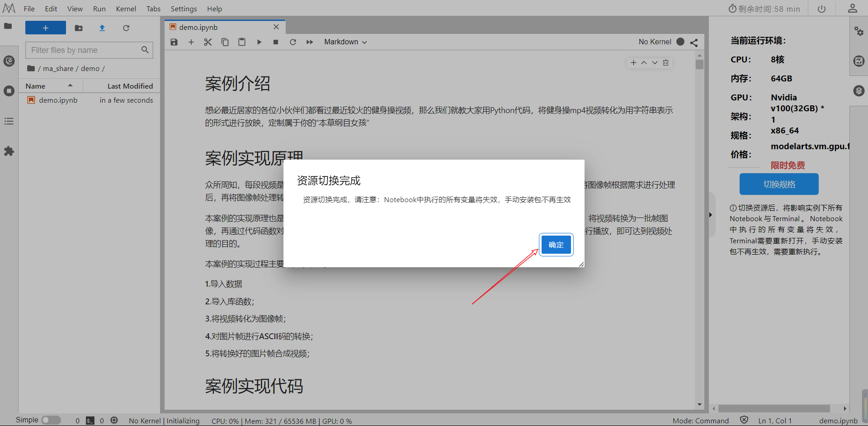Screen dimensions: 868x426
Task: Toggle Simple interface mode switch
Action: coord(51,420)
